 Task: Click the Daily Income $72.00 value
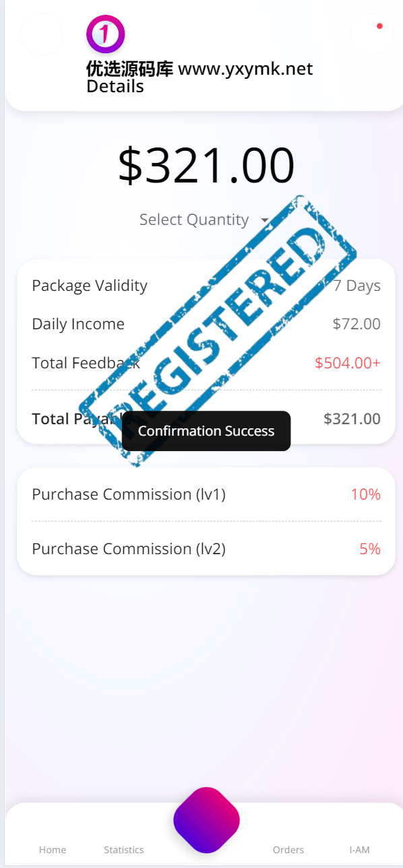click(x=356, y=324)
